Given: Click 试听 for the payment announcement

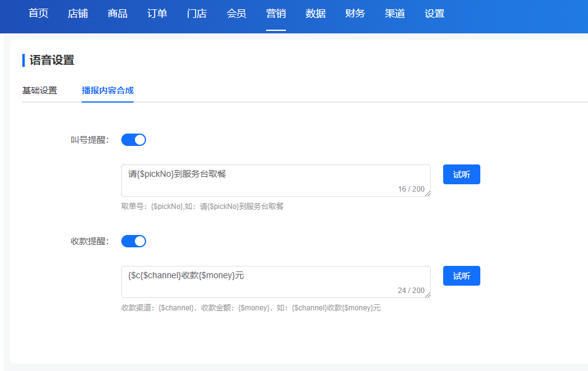Looking at the screenshot, I should pyautogui.click(x=461, y=276).
